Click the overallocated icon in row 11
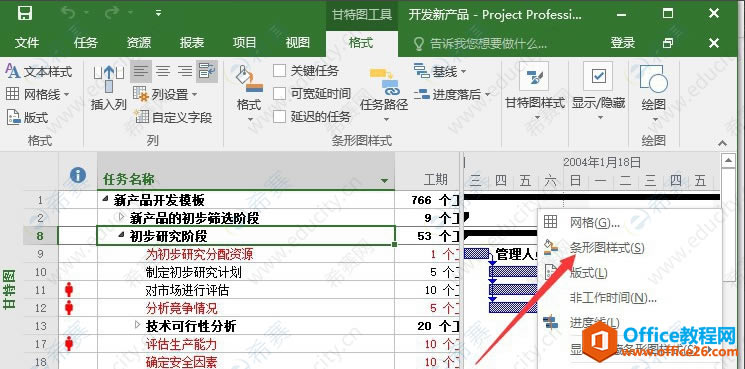This screenshot has width=745, height=369. tap(69, 289)
